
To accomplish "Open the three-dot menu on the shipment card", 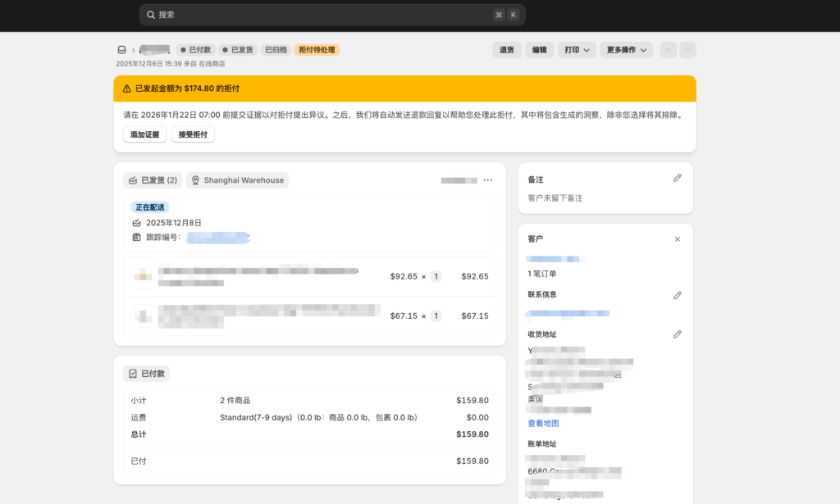I will pyautogui.click(x=488, y=179).
